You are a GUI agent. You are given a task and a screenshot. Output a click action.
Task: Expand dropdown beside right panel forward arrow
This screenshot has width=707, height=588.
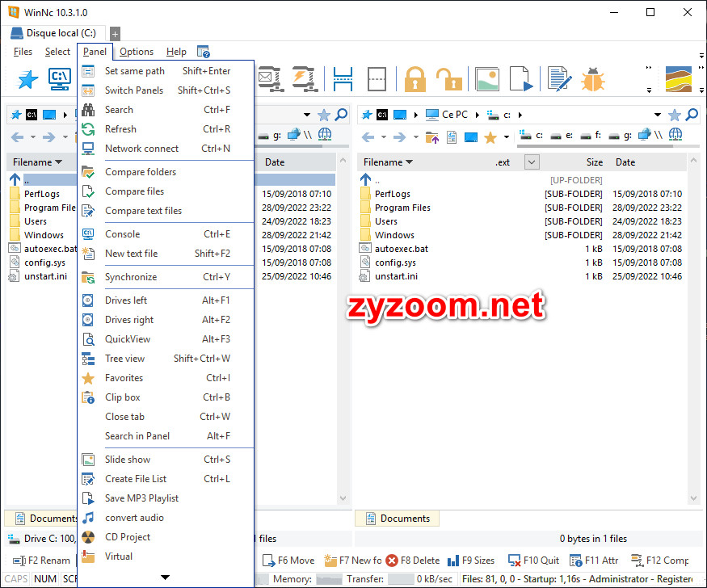416,137
